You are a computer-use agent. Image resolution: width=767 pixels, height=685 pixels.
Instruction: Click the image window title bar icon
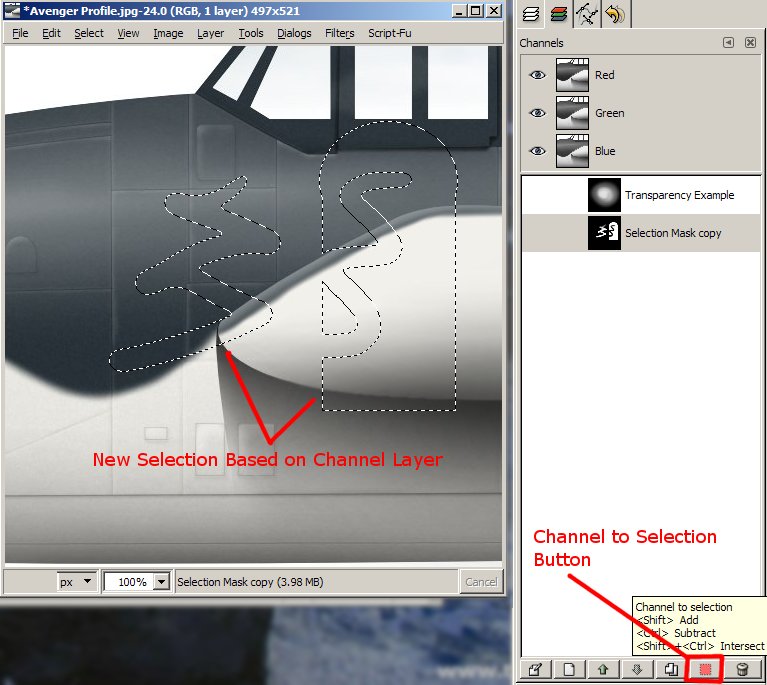(x=12, y=11)
